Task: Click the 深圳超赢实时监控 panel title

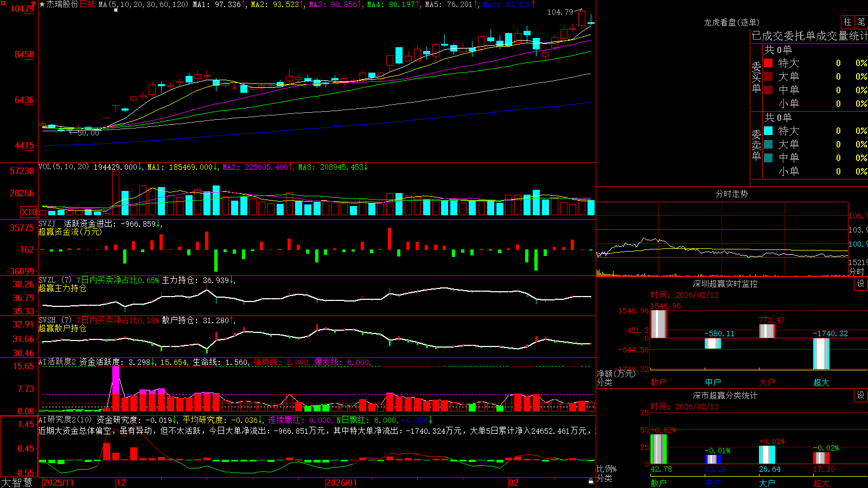Action: click(725, 284)
